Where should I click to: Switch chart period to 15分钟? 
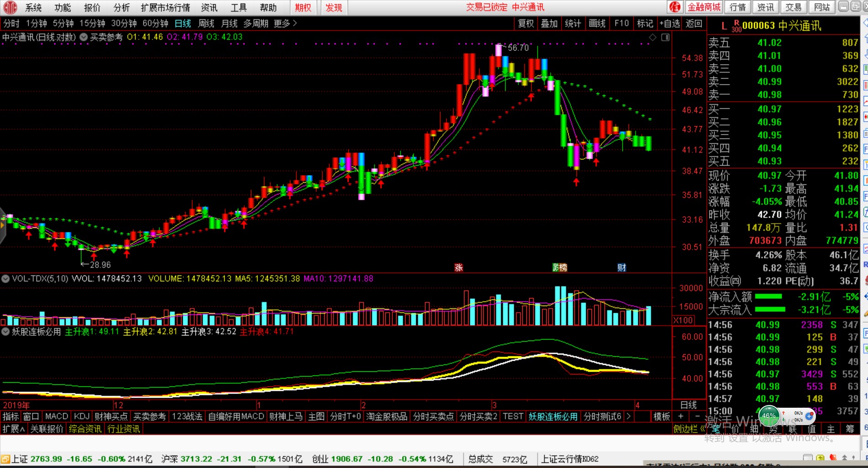[x=92, y=23]
